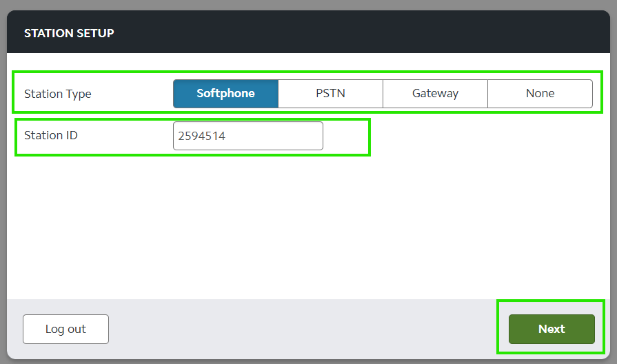Focus the field containing 2594514
The height and width of the screenshot is (364, 617).
[x=247, y=136]
